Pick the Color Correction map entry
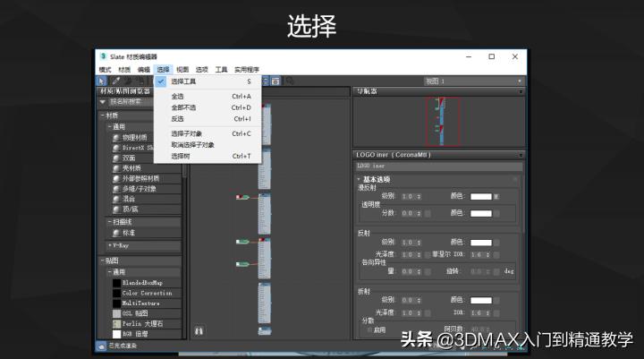644x359 pixels. click(x=147, y=294)
